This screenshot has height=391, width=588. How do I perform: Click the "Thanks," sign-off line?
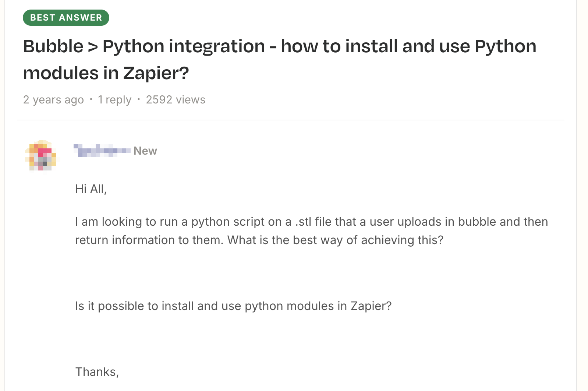(97, 372)
